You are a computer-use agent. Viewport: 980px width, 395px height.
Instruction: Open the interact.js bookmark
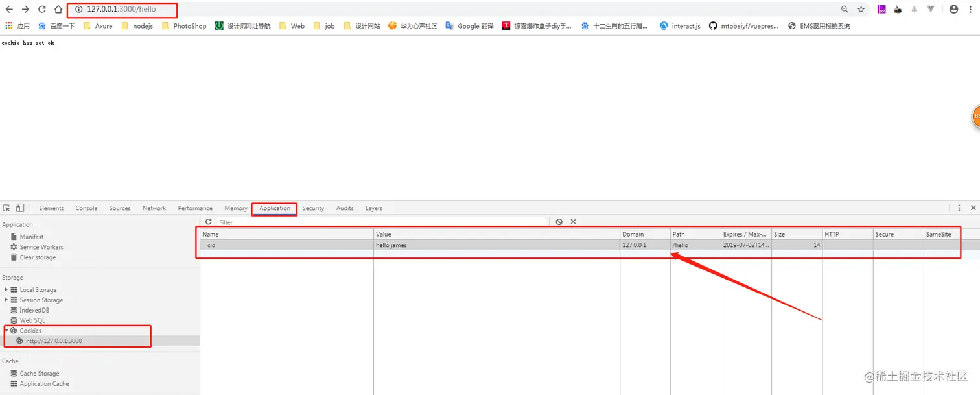680,26
